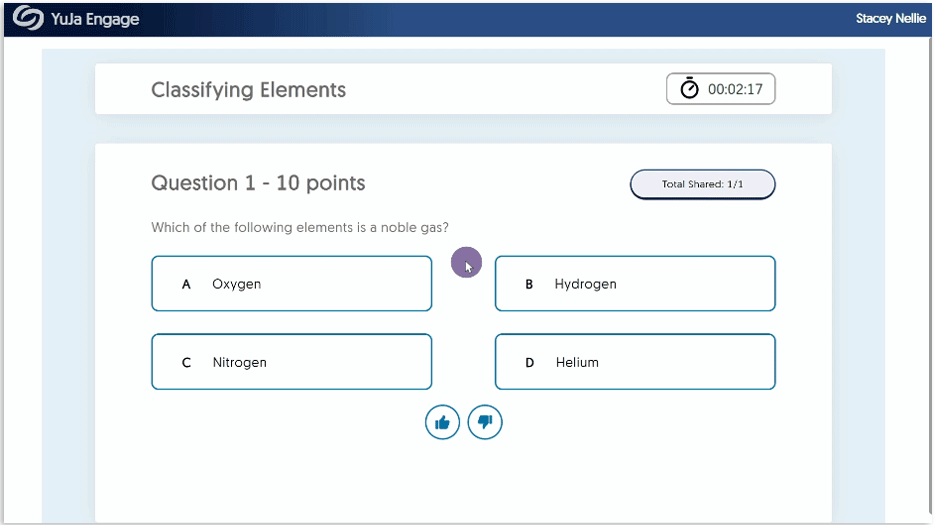Click the Stacey Nellie user name
The width and height of the screenshot is (936, 525).
[x=890, y=19]
